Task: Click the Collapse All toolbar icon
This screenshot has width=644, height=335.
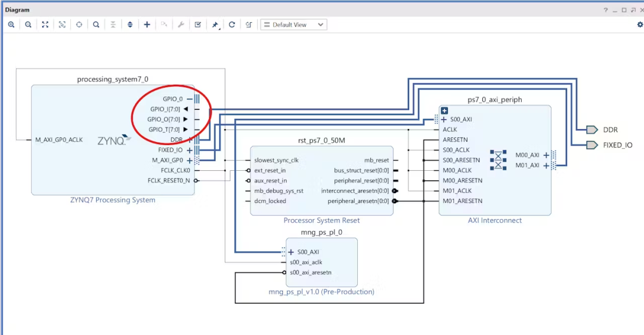Action: pos(113,24)
